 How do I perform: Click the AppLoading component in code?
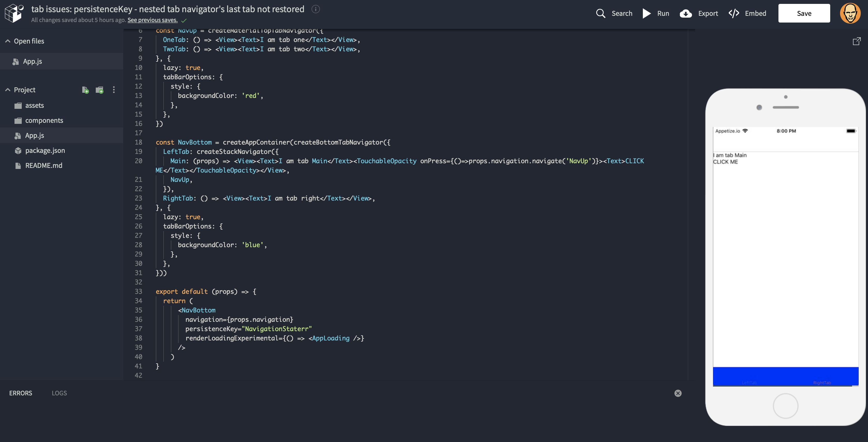coord(330,338)
